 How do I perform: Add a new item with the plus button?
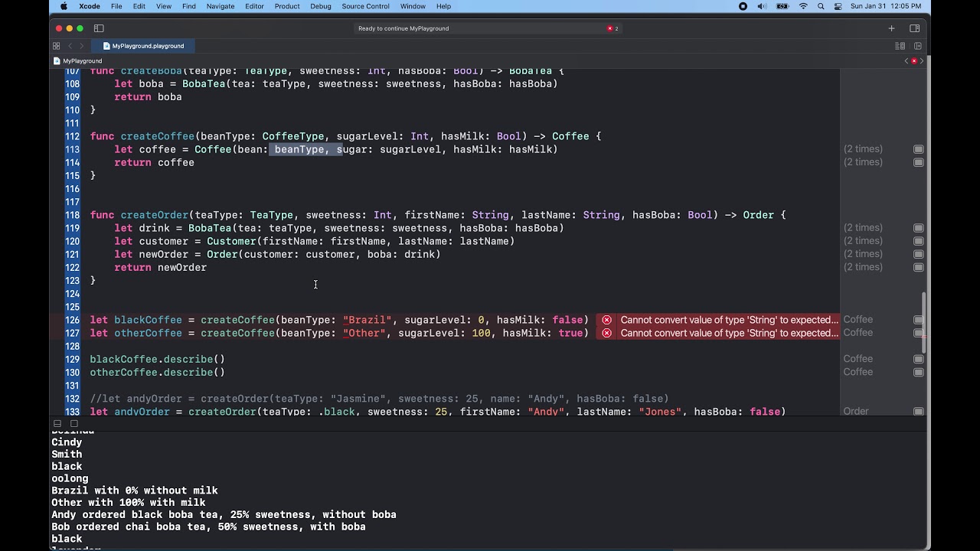coord(891,28)
